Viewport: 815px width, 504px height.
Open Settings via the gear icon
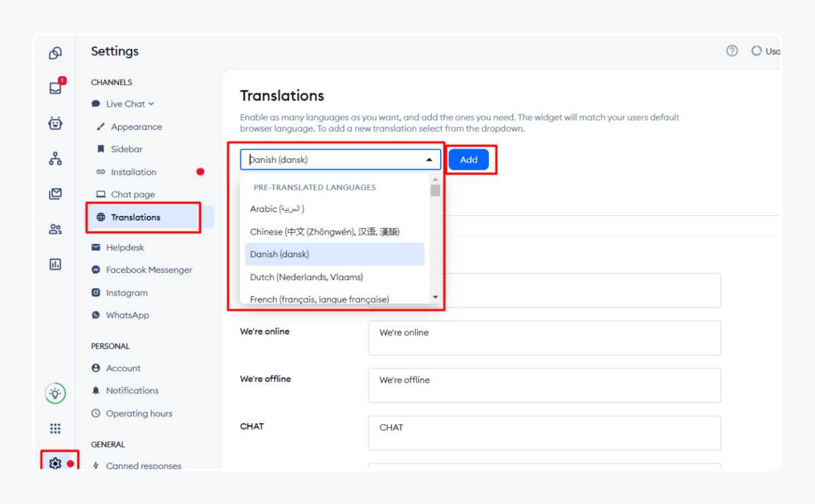pyautogui.click(x=54, y=463)
